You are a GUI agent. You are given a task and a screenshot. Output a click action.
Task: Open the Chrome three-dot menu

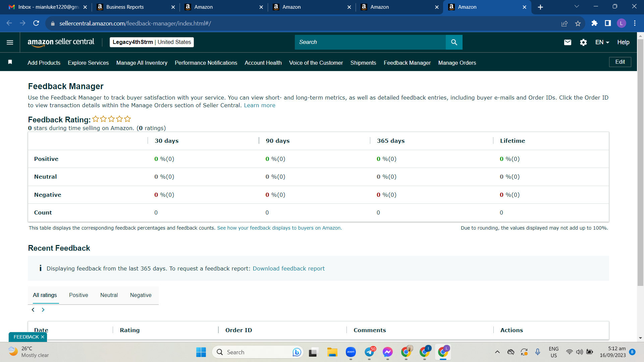click(635, 23)
